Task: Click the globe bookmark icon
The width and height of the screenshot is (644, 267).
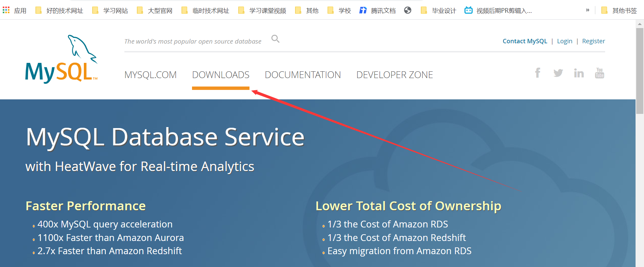Action: [408, 10]
